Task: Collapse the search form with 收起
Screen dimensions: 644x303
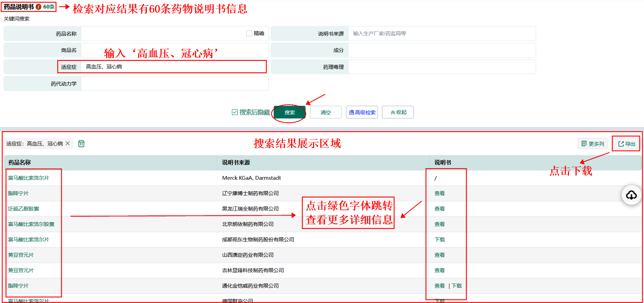Action: (398, 112)
